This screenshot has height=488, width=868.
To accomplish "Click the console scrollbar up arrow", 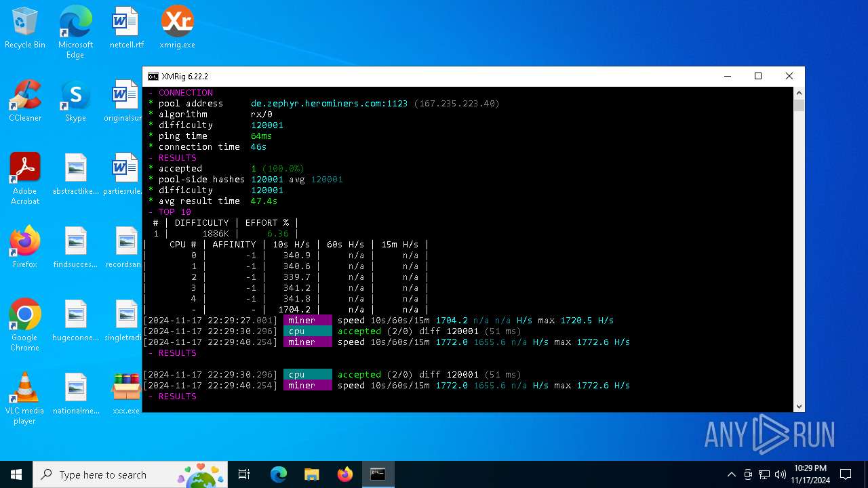I will pos(799,93).
